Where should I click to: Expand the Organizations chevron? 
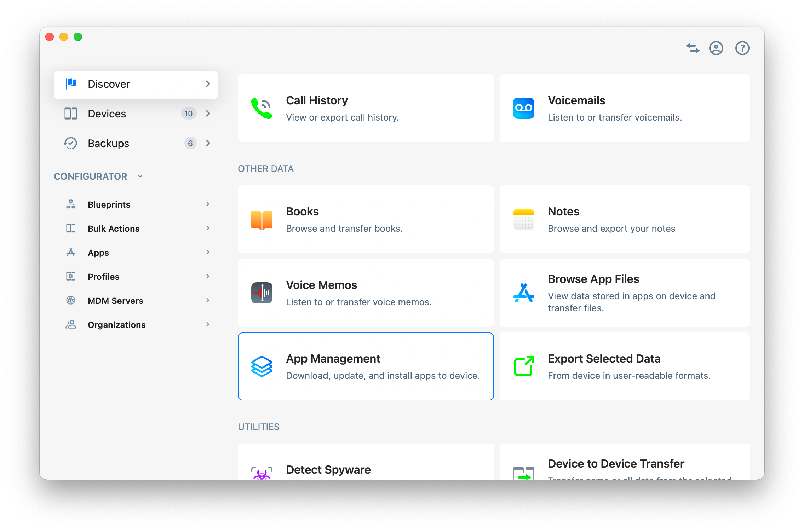pyautogui.click(x=208, y=324)
